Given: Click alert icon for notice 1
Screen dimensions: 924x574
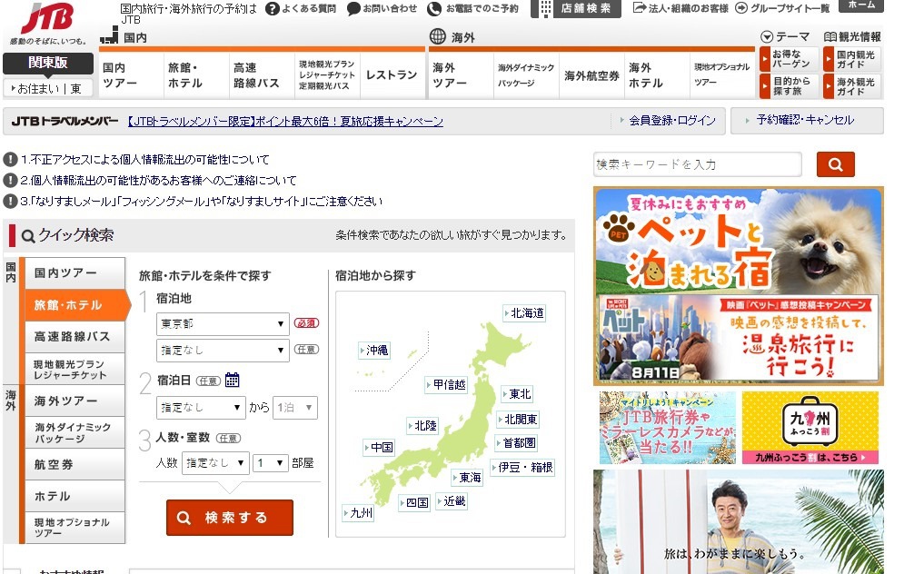Looking at the screenshot, I should [10, 159].
